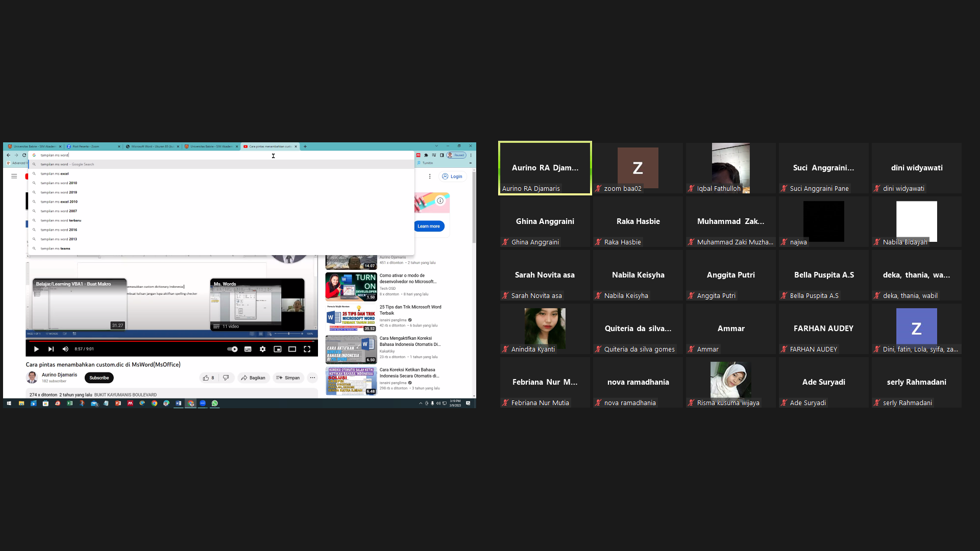Open PowerPoint from the taskbar
The height and width of the screenshot is (551, 980).
118,404
